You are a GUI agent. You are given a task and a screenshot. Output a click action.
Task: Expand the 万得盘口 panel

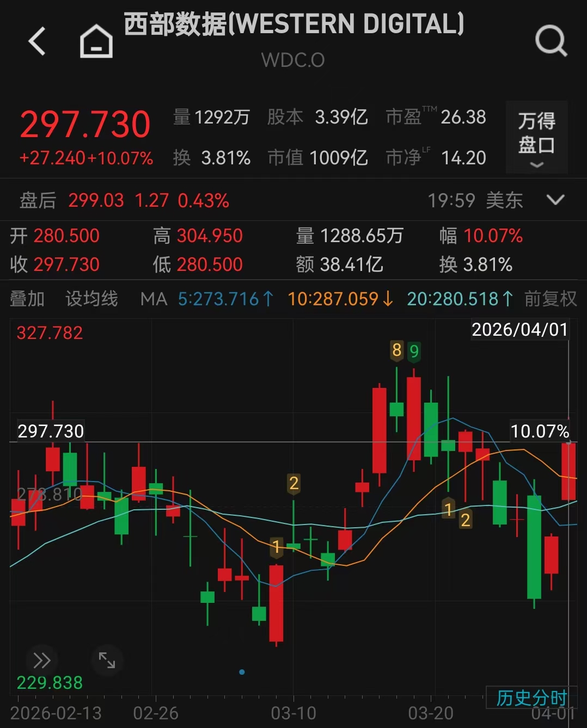pos(536,138)
